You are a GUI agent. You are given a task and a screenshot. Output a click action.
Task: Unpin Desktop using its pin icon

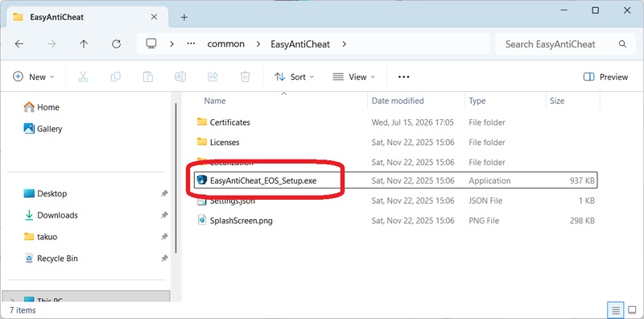(164, 193)
